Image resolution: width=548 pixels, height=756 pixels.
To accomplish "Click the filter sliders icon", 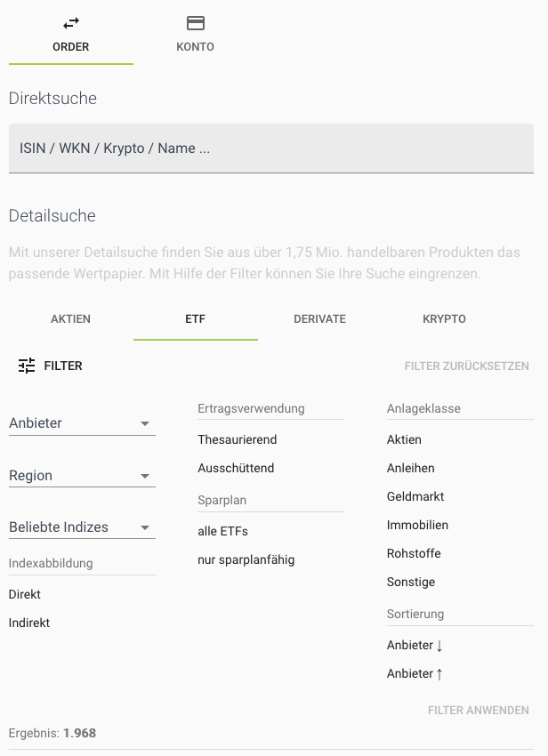I will point(27,366).
